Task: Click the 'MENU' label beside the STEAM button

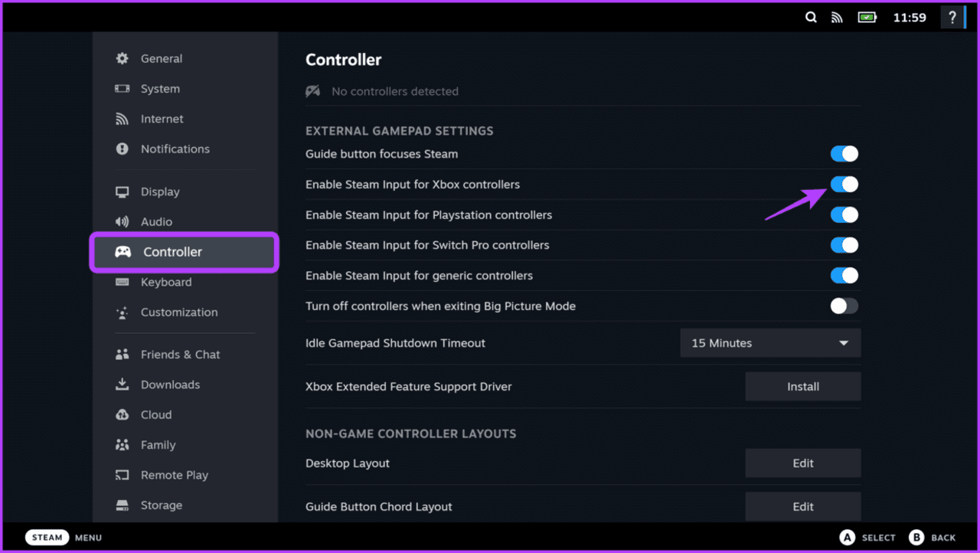Action: coord(88,538)
